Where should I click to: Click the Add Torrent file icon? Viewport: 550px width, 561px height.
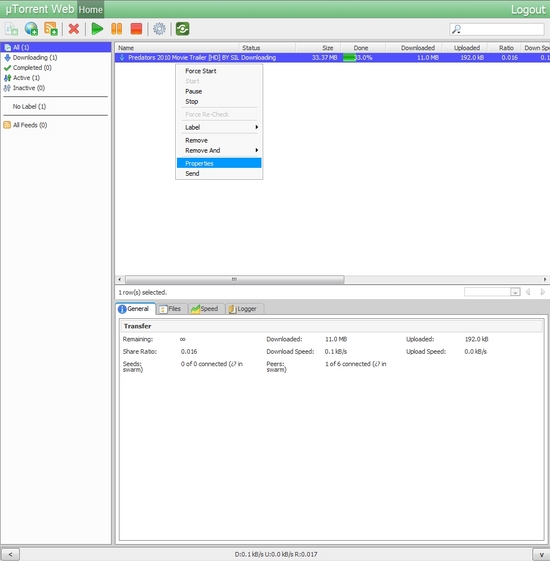pos(11,29)
